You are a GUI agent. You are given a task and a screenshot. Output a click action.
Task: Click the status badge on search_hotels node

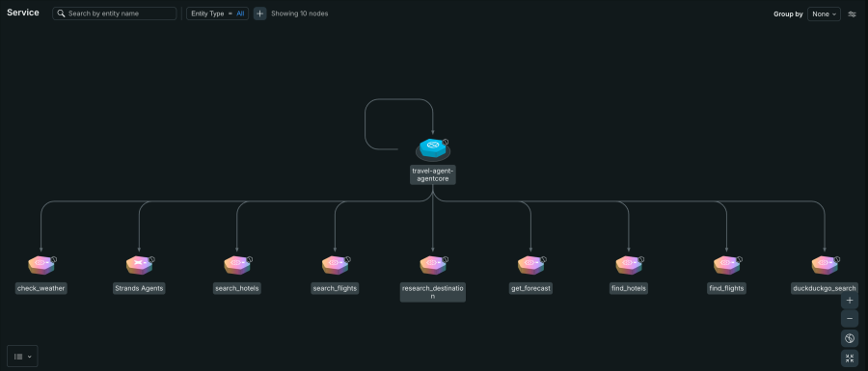[x=250, y=259]
